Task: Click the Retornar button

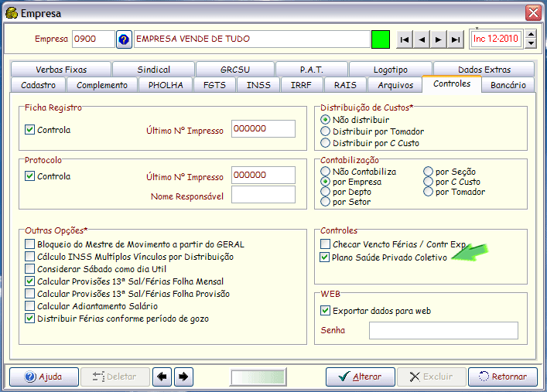Action: [x=503, y=377]
